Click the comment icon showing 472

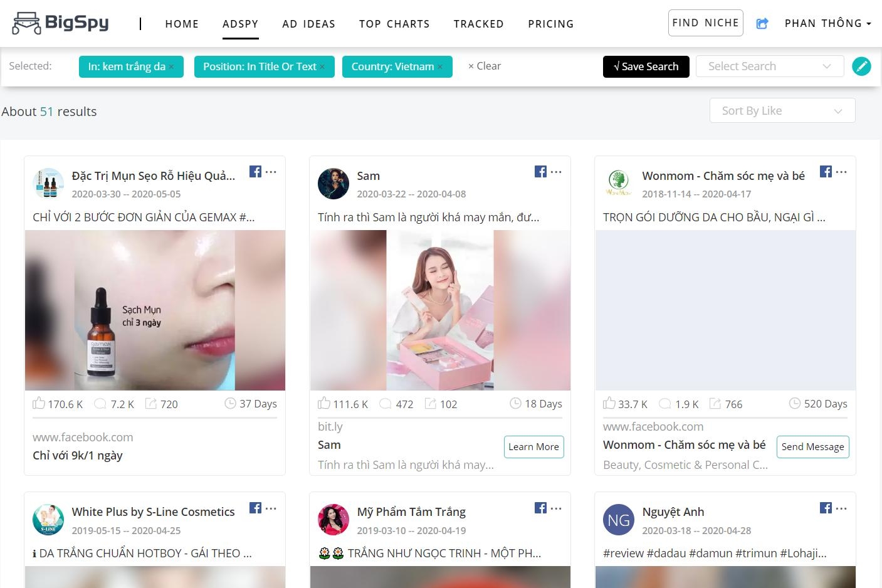coord(386,404)
